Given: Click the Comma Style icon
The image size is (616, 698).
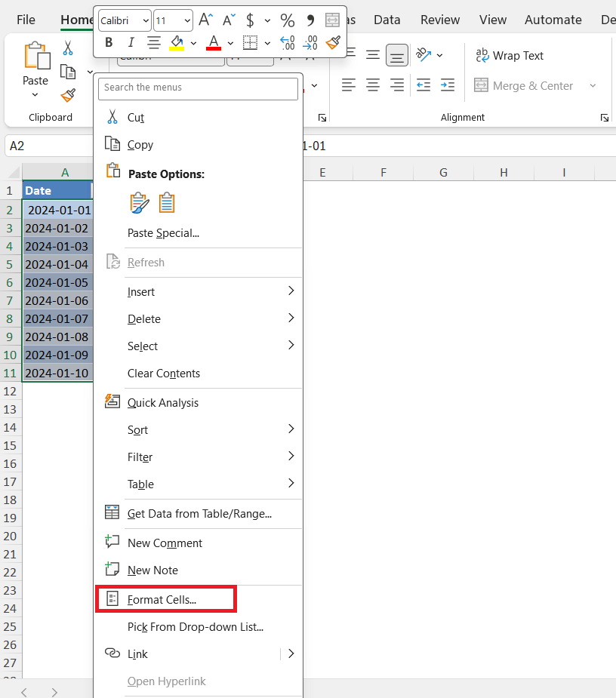Looking at the screenshot, I should 310,20.
